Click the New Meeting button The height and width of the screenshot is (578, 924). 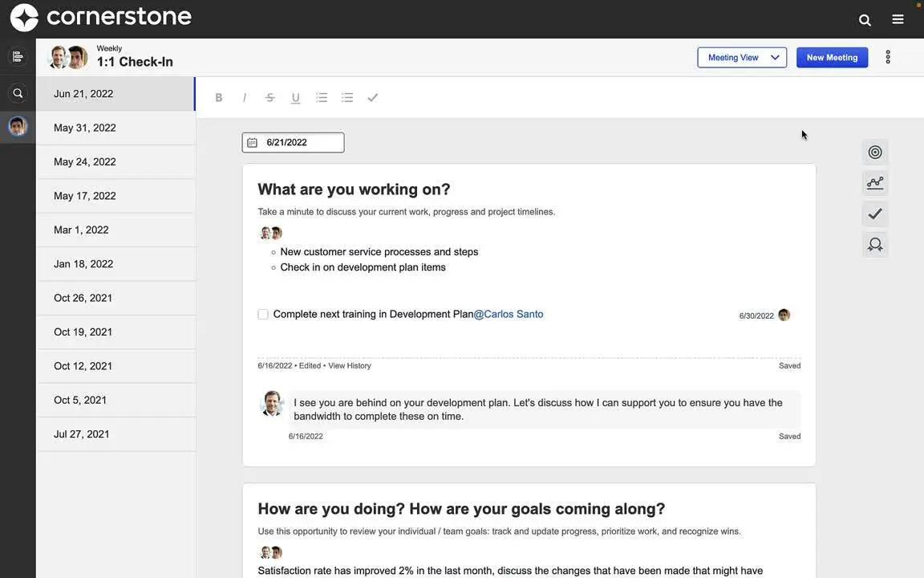tap(832, 56)
